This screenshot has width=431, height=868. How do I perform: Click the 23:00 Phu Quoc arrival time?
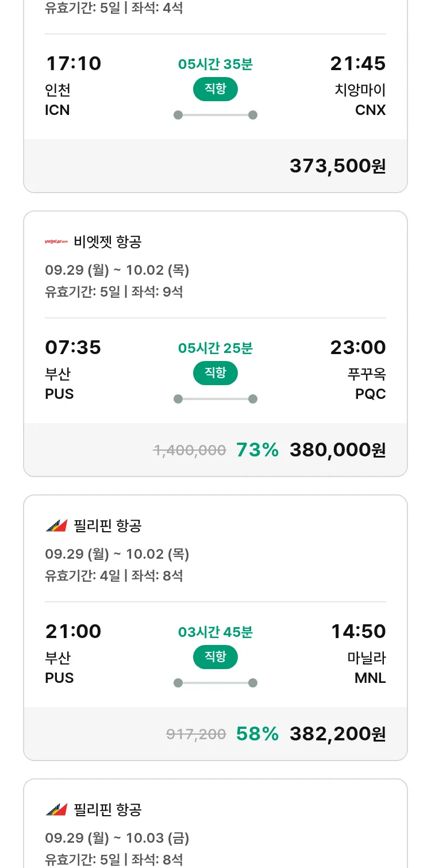pyautogui.click(x=357, y=347)
